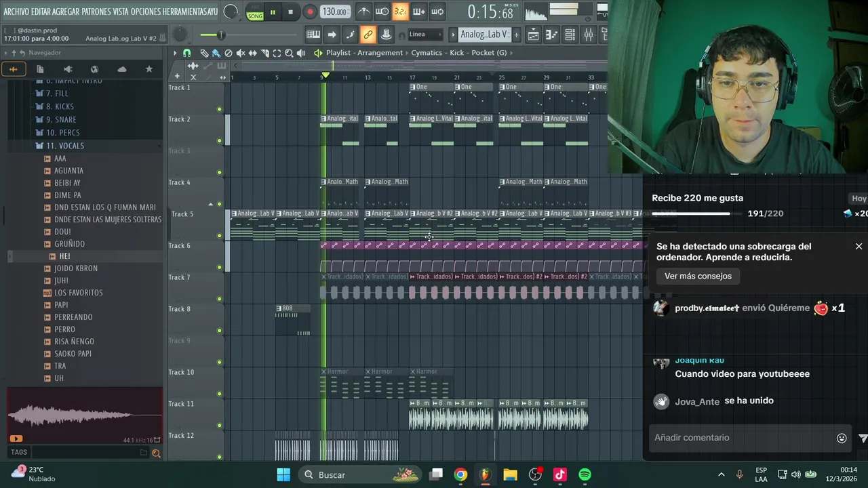
Task: Click the wait for input icon
Action: click(382, 12)
